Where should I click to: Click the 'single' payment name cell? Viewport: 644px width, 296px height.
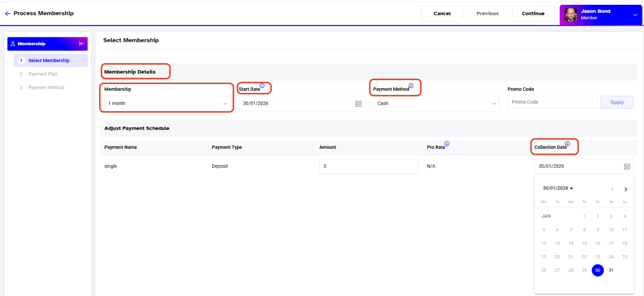click(x=111, y=166)
